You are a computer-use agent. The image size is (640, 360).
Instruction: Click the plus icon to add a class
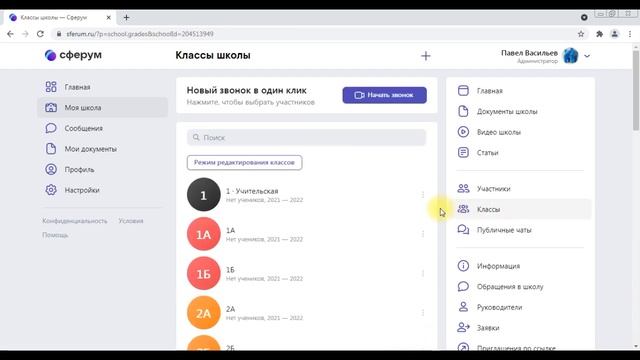point(426,56)
